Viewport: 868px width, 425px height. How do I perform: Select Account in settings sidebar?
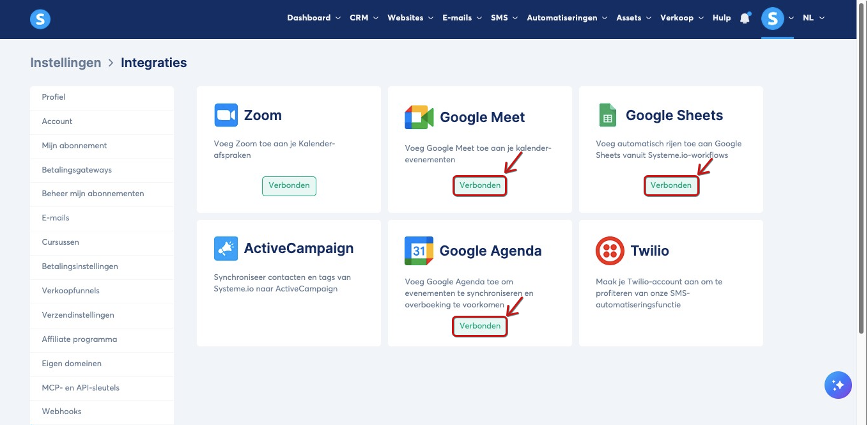click(x=102, y=121)
